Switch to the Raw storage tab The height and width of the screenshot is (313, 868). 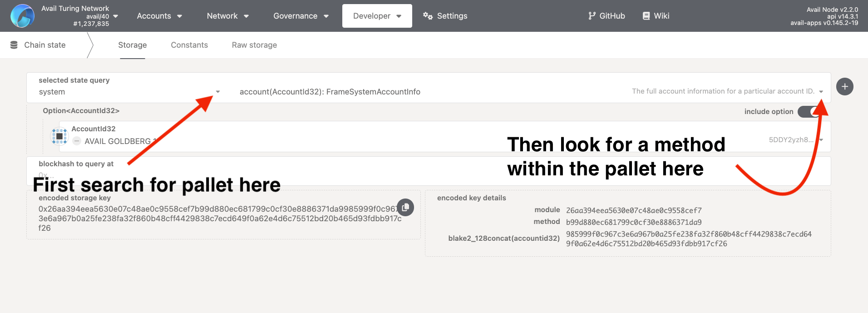tap(254, 45)
